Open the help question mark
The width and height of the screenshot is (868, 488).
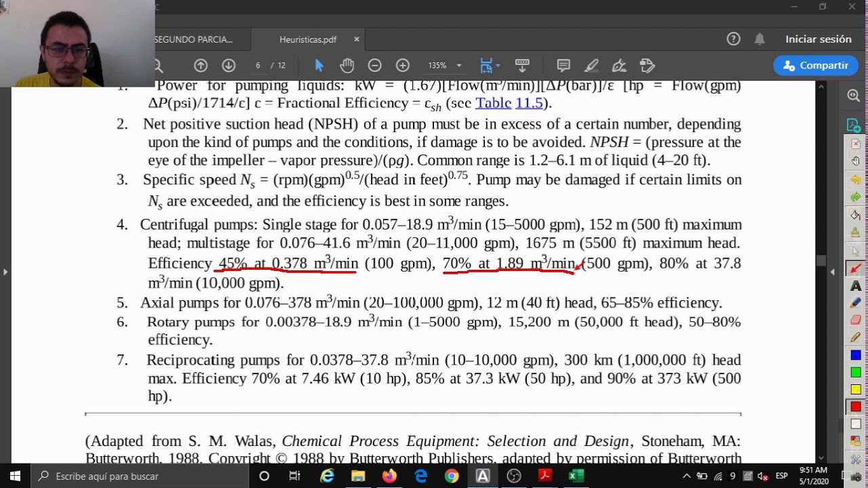click(734, 39)
